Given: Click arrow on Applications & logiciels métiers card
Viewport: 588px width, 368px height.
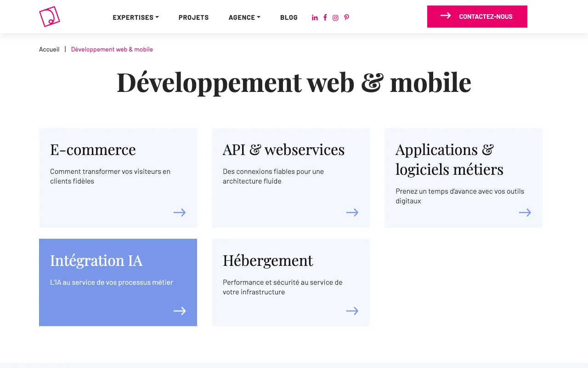Looking at the screenshot, I should (525, 213).
